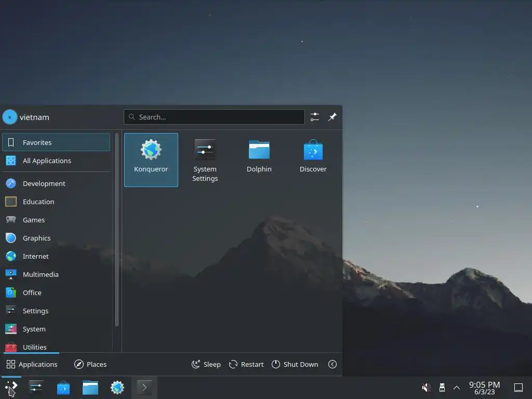This screenshot has width=532, height=399.
Task: Click the Restart button
Action: pyautogui.click(x=246, y=364)
